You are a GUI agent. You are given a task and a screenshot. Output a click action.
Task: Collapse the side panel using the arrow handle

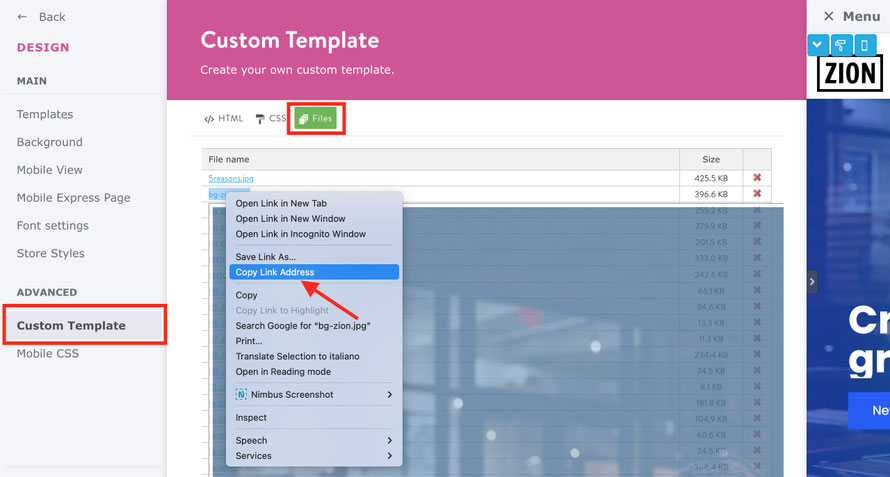[x=812, y=282]
